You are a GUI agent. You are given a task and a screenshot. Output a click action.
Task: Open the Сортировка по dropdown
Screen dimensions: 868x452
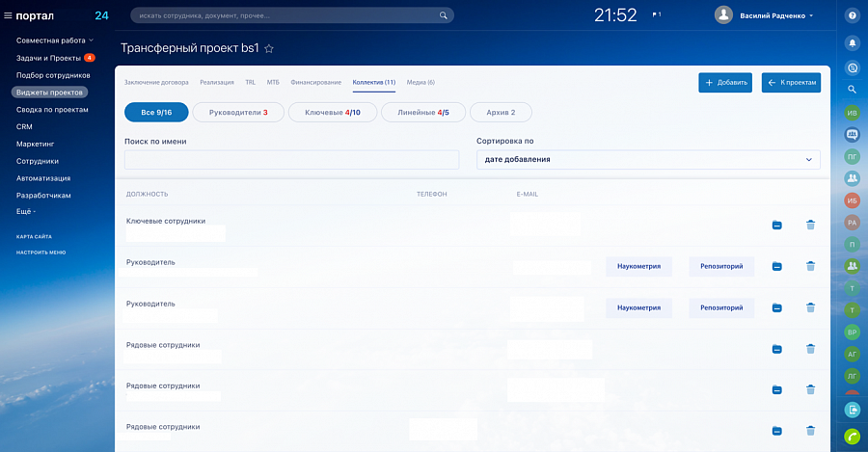pyautogui.click(x=648, y=159)
